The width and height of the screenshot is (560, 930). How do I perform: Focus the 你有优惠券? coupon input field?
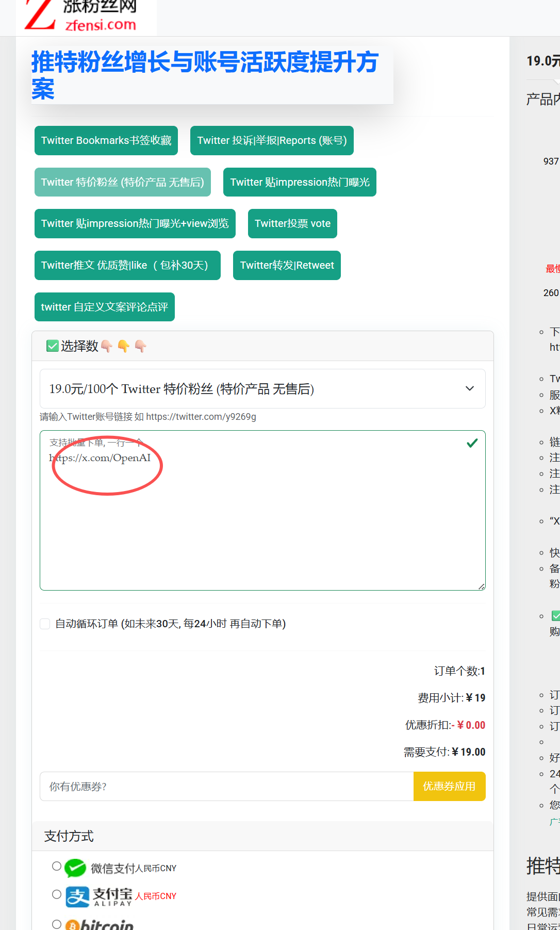pyautogui.click(x=226, y=787)
